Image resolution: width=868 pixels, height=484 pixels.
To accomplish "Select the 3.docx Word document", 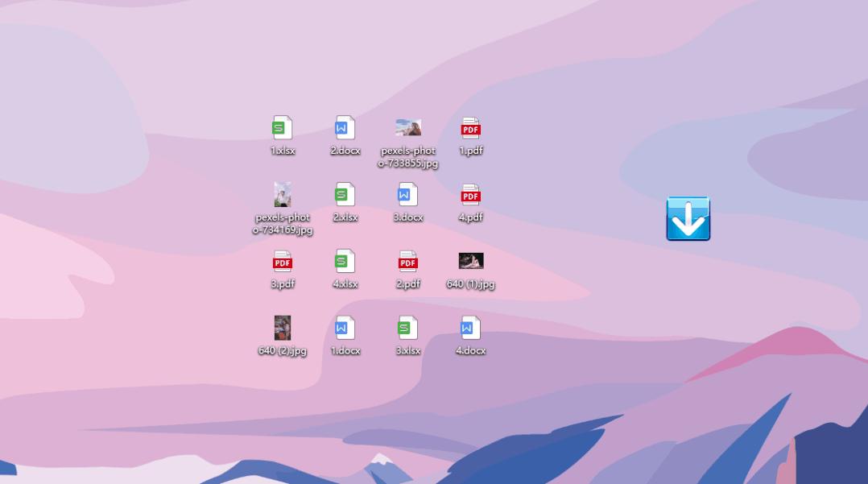I will coord(407,196).
